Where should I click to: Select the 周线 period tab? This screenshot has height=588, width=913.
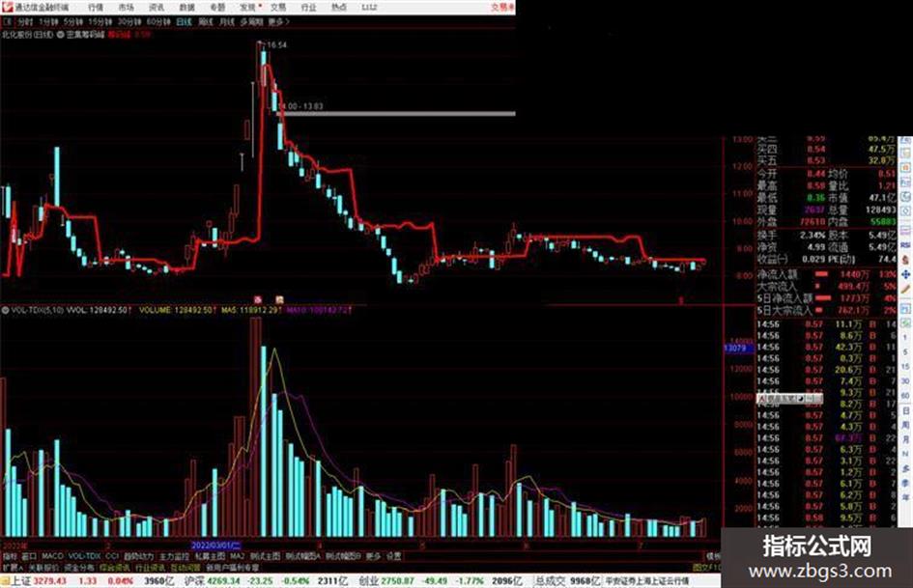[x=206, y=22]
